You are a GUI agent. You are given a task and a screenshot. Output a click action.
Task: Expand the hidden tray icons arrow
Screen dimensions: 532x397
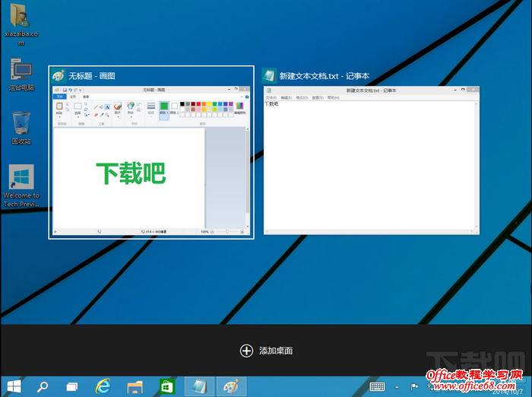coord(397,387)
